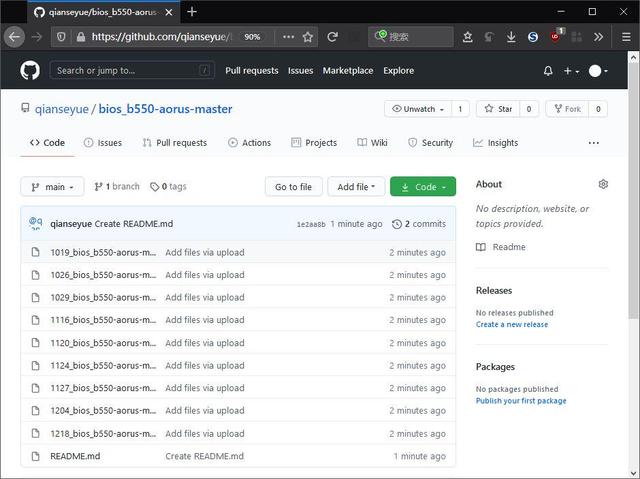Open the Actions tab
The width and height of the screenshot is (640, 479).
249,143
